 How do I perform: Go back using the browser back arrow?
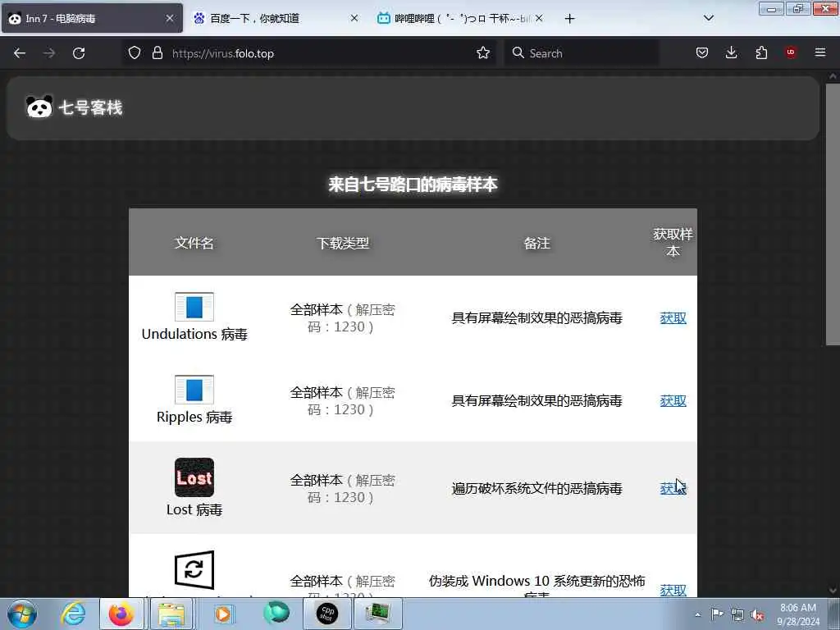pos(20,53)
